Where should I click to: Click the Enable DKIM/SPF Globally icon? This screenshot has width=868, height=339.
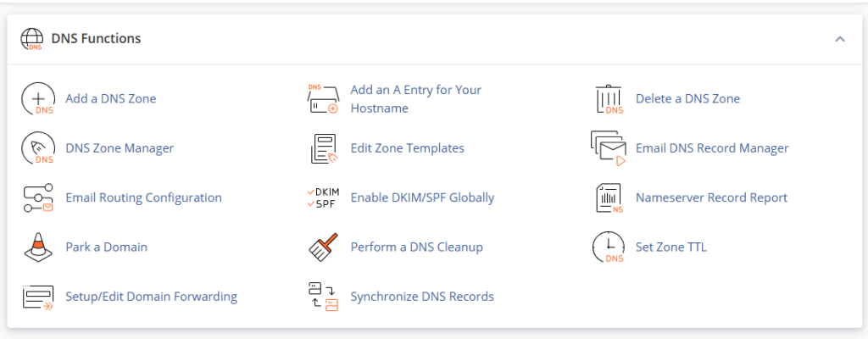click(x=323, y=197)
